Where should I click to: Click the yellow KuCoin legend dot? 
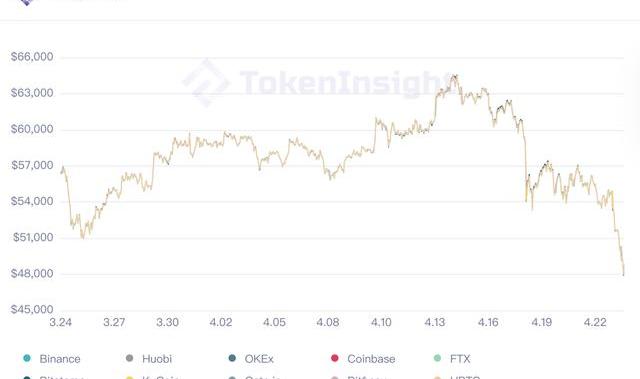click(x=129, y=378)
